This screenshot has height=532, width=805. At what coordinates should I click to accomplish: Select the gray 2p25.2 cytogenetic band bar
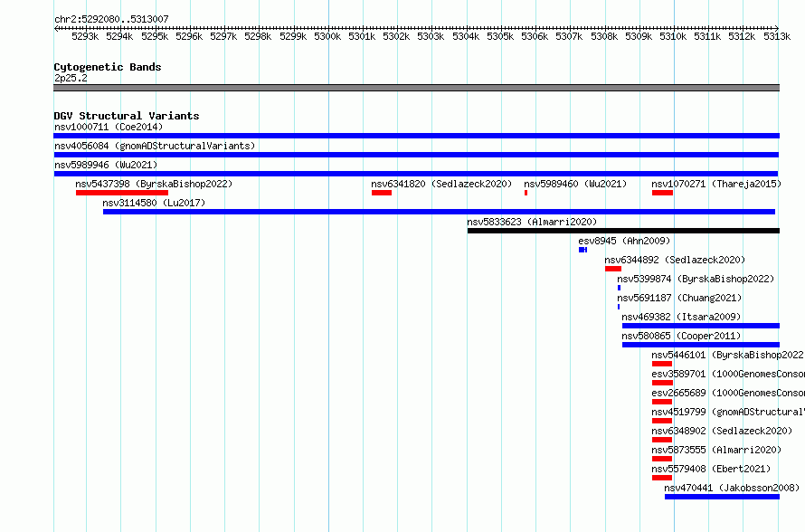tap(416, 88)
